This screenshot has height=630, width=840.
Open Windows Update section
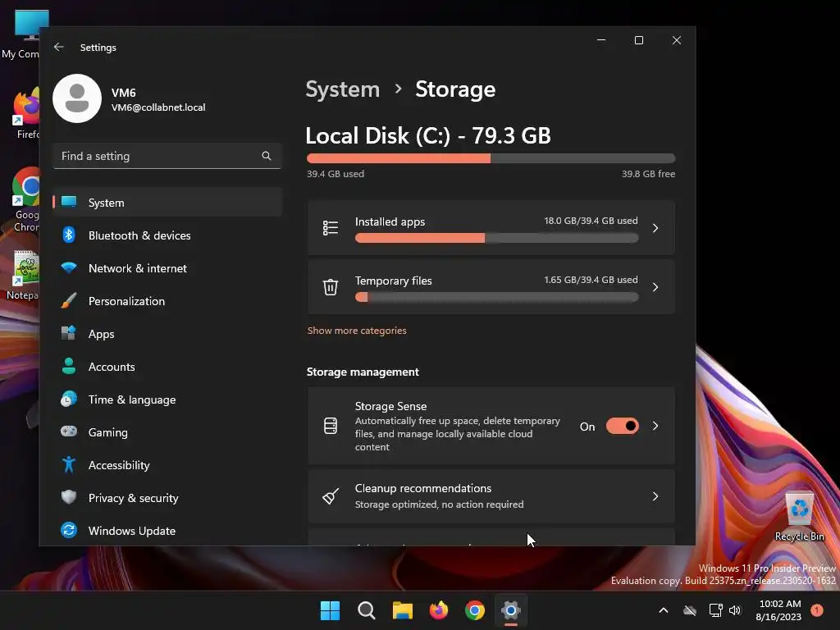[x=167, y=531]
